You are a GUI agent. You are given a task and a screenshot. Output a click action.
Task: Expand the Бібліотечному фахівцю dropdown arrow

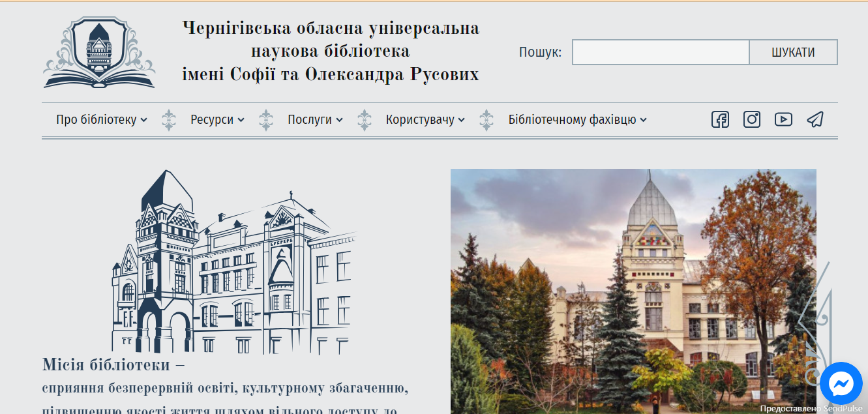point(644,120)
